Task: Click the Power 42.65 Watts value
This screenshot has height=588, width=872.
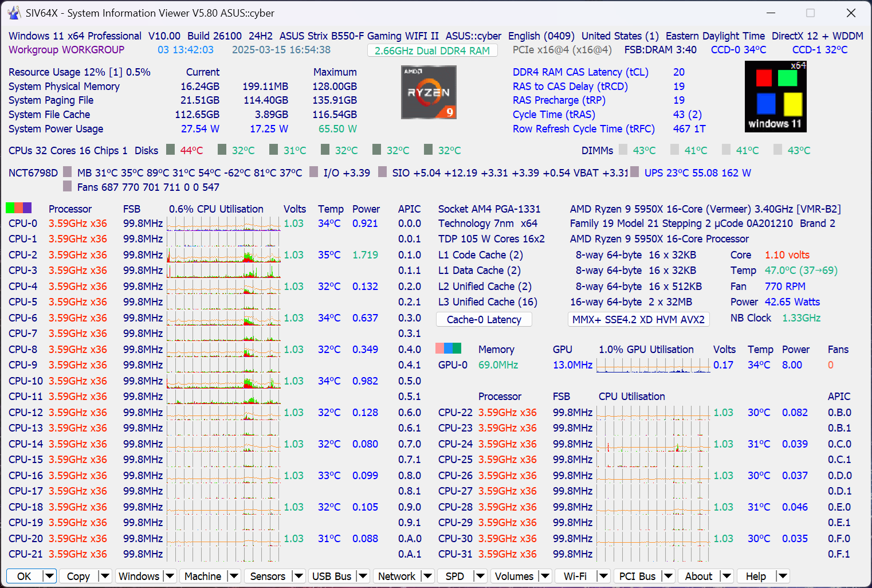Action: 792,301
